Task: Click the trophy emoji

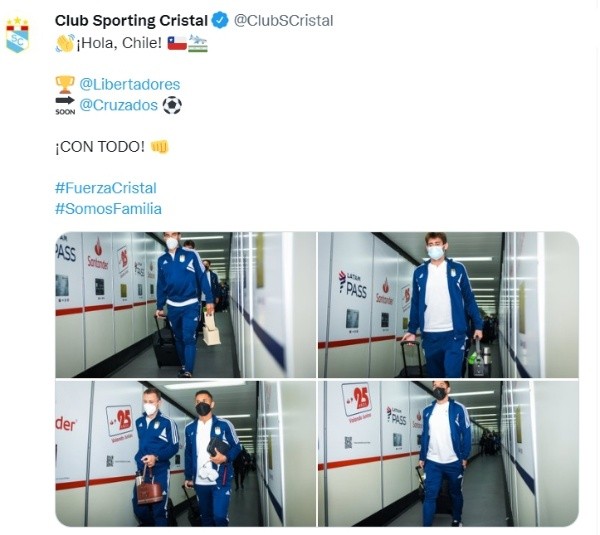Action: pos(65,85)
